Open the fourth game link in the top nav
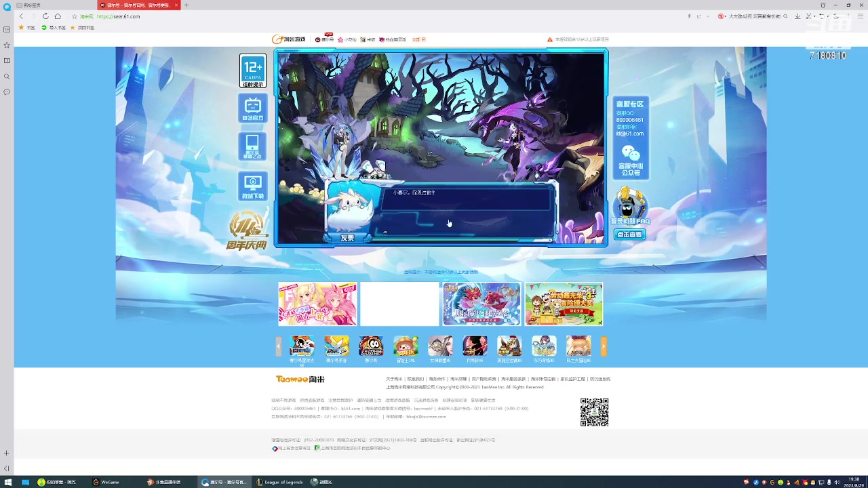This screenshot has width=868, height=488. [x=393, y=39]
